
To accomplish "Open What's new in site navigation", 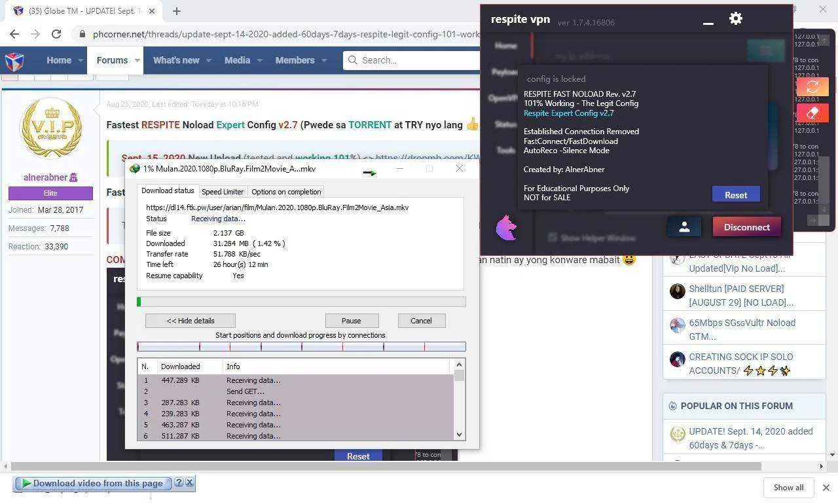I will (x=176, y=60).
